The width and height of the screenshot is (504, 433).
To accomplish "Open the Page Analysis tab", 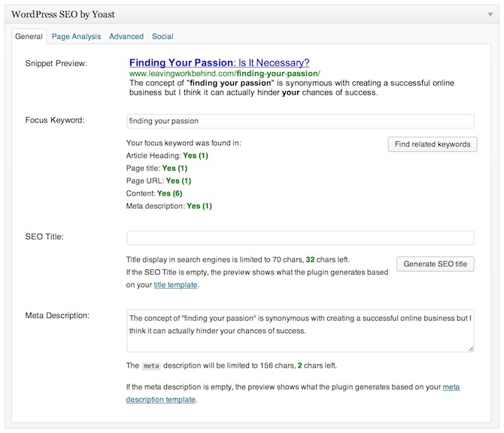I will 76,36.
